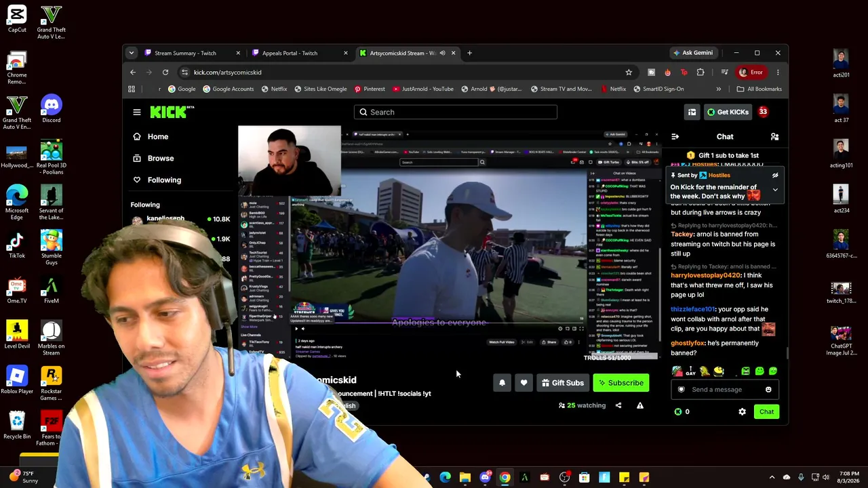This screenshot has width=868, height=488.
Task: Open the emoji picker in chat input
Action: click(x=768, y=390)
